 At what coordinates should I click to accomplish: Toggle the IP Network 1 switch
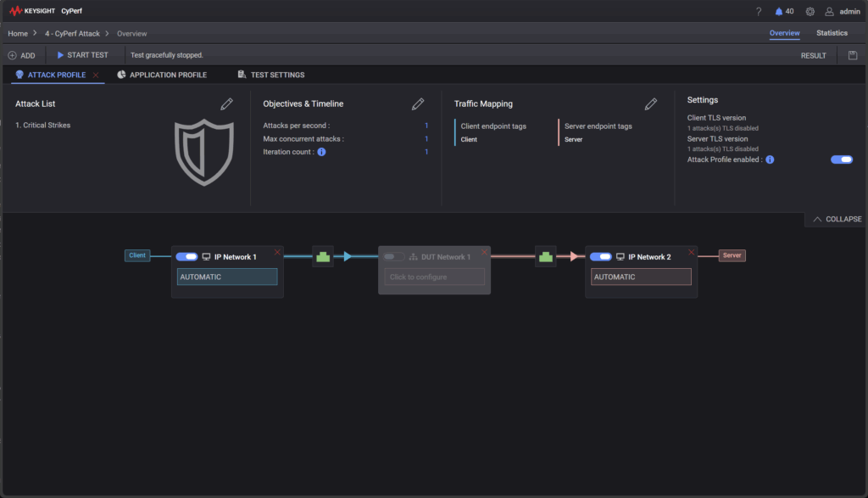[x=186, y=256]
